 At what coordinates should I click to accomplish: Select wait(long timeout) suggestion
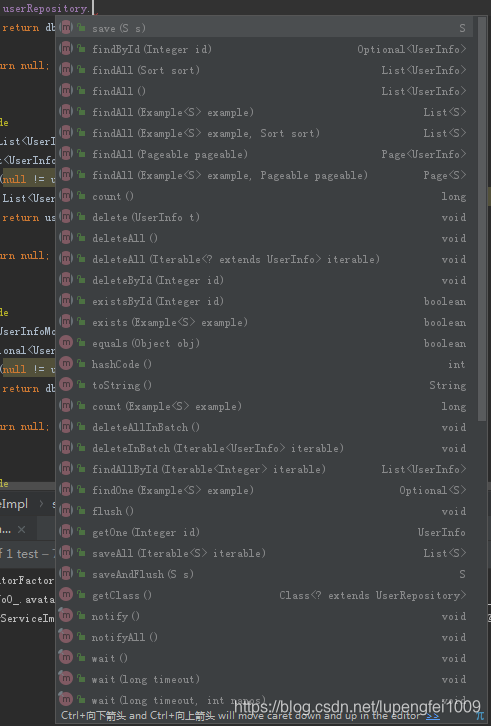click(264, 679)
